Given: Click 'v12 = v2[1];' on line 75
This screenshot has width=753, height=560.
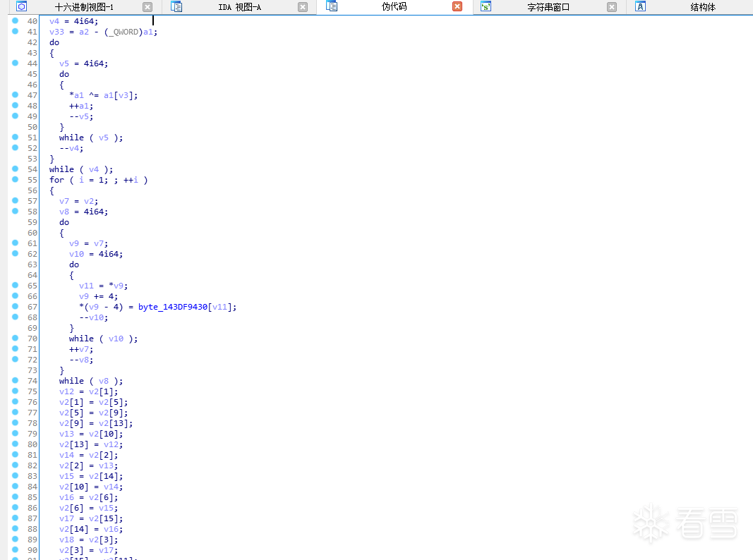Looking at the screenshot, I should [88, 391].
